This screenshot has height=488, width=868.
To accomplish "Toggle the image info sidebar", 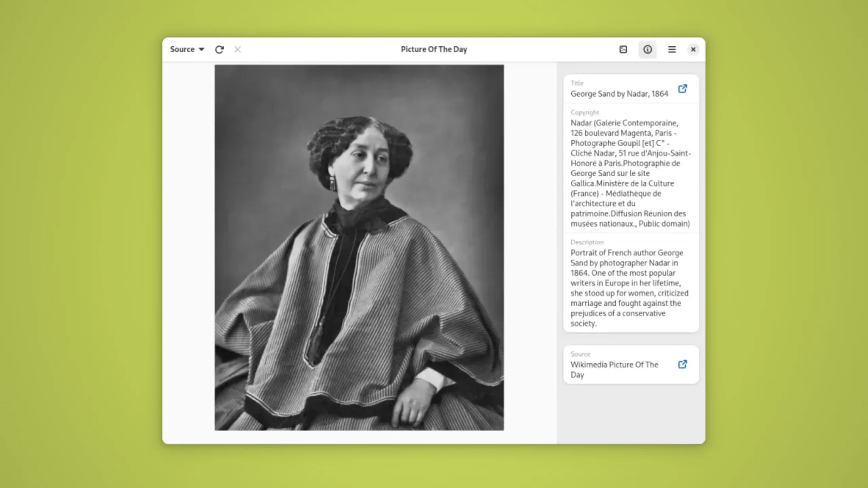I will point(647,49).
